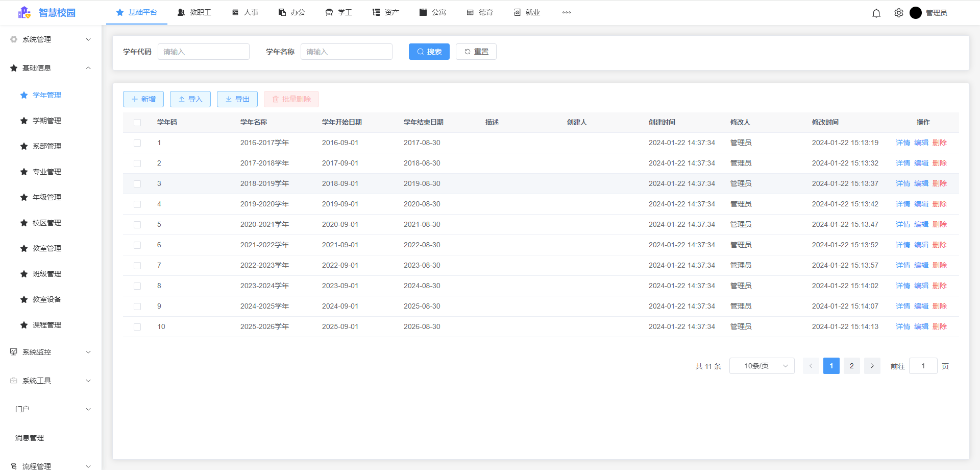Click the notification bell icon
Image resolution: width=980 pixels, height=470 pixels.
coord(876,13)
